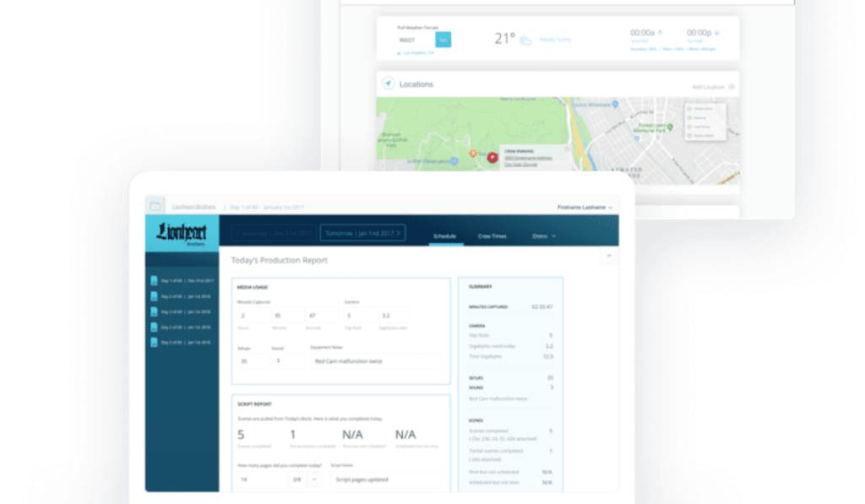The image size is (865, 504).
Task: Click the Costco Wholesale map marker
Action: (x=615, y=104)
